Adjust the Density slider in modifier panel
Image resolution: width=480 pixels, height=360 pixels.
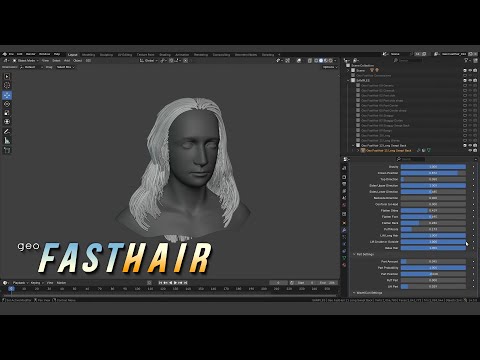point(433,167)
